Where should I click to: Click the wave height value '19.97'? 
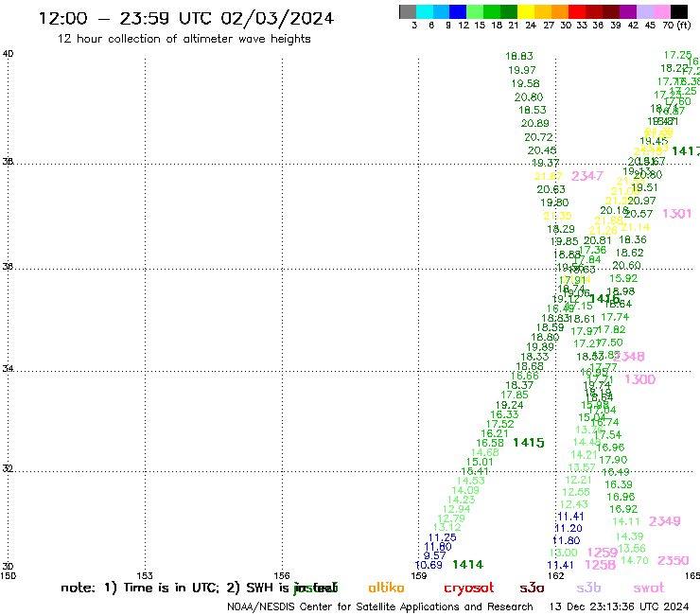point(522,70)
